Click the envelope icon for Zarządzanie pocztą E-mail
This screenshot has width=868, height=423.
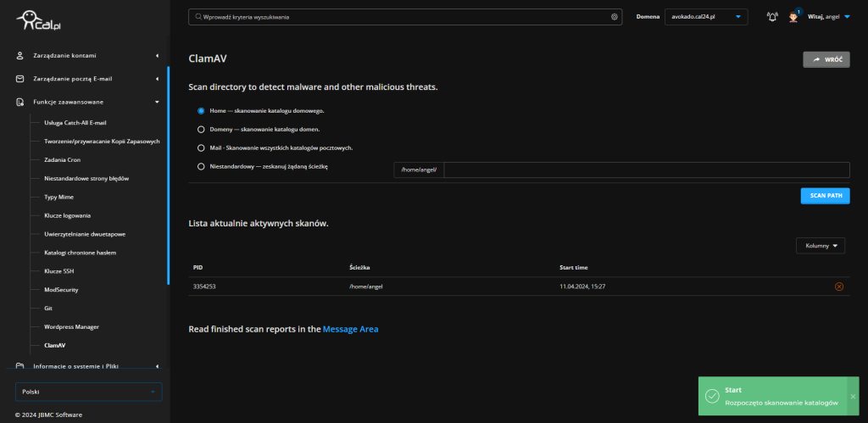pos(20,79)
